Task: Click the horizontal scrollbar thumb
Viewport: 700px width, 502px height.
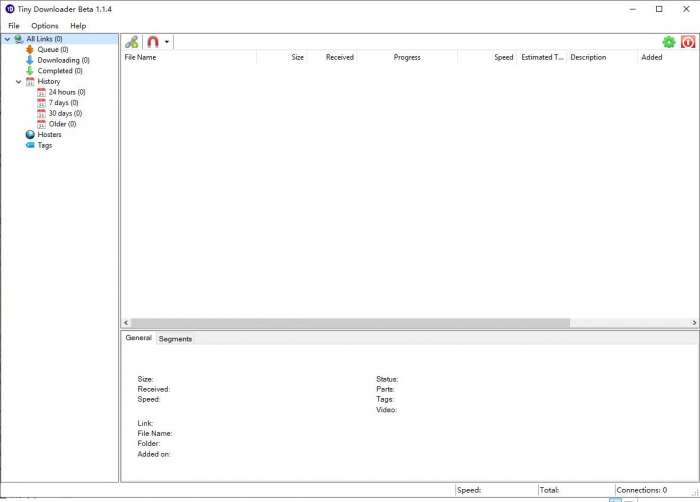Action: (350, 322)
